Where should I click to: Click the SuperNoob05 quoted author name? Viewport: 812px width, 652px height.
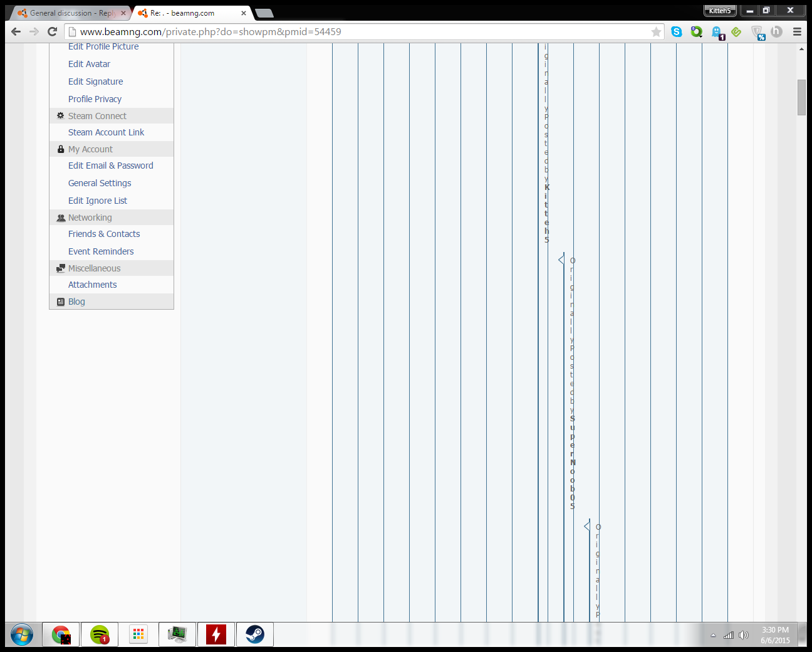572,463
